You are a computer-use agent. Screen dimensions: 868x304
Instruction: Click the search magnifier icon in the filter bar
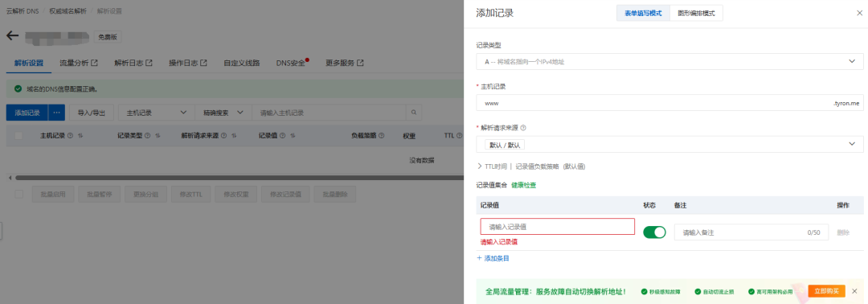[413, 113]
